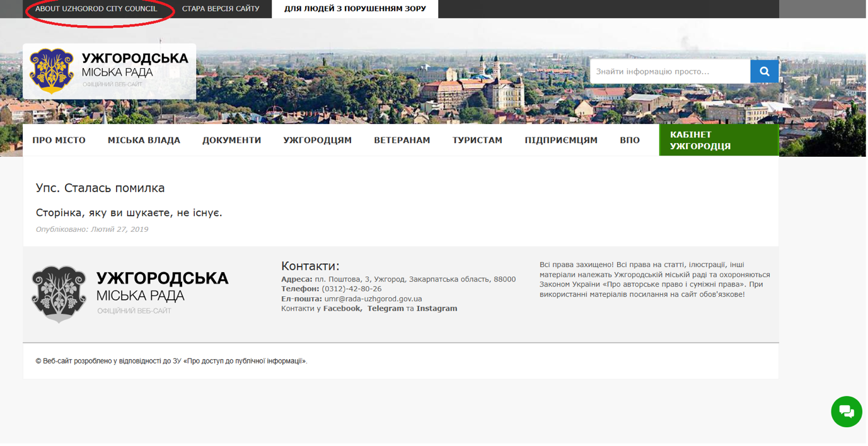
Task: Click the gray footer coat of arms logo
Action: (x=59, y=294)
